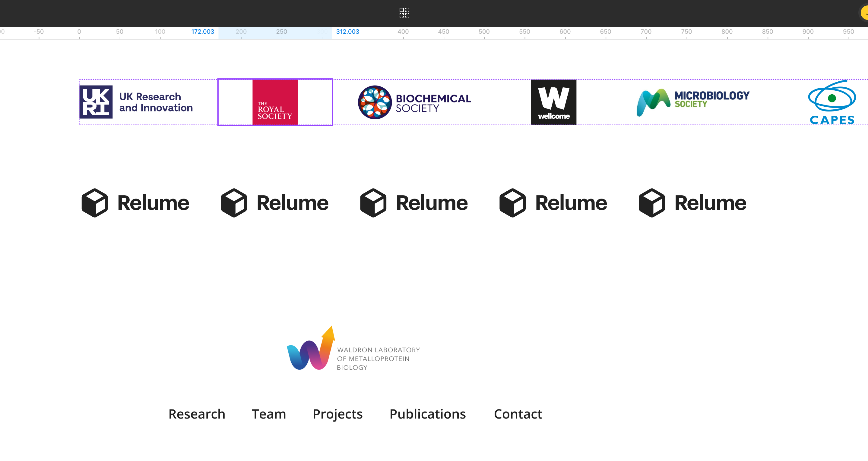
Task: Open the Contact link
Action: [x=518, y=414]
